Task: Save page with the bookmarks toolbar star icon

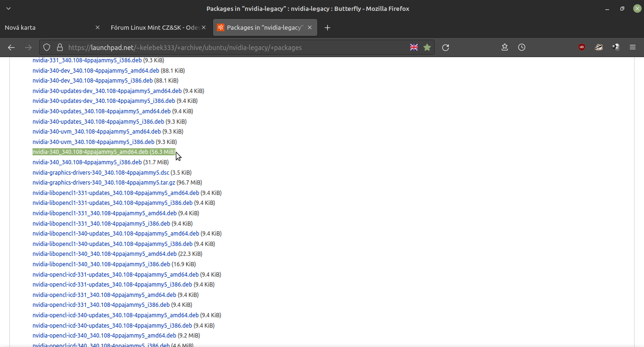Action: 504,47
